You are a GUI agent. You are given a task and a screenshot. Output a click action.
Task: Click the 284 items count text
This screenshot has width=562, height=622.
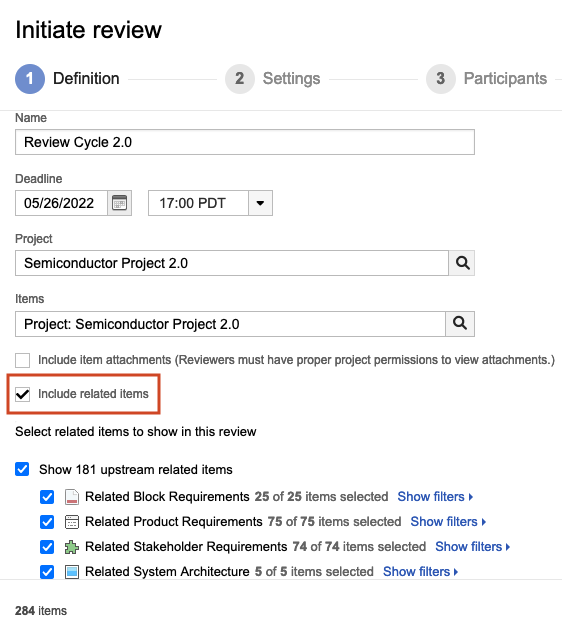click(x=41, y=611)
